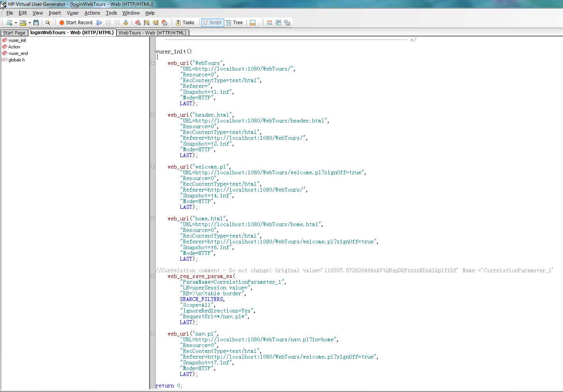563x392 pixels.
Task: Open the View menu
Action: pyautogui.click(x=38, y=13)
